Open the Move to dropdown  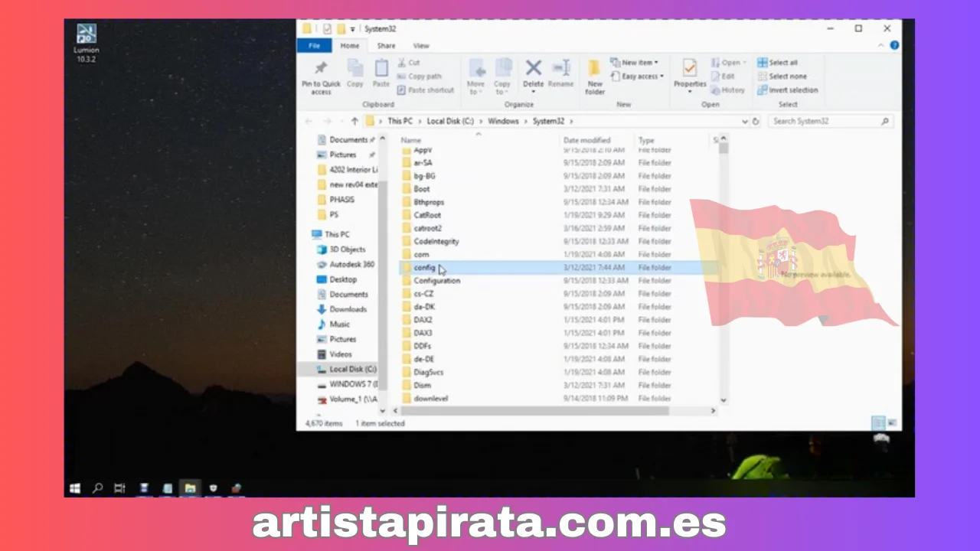[475, 77]
